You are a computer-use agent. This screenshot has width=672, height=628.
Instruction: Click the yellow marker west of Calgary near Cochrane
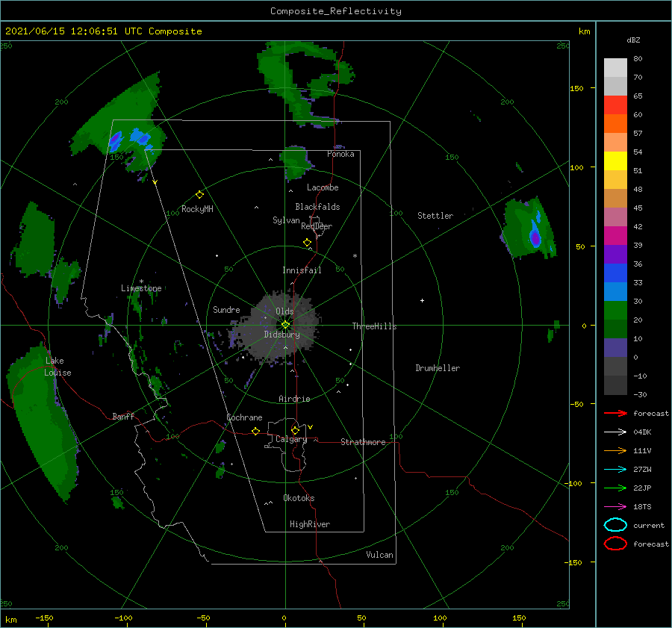[255, 432]
